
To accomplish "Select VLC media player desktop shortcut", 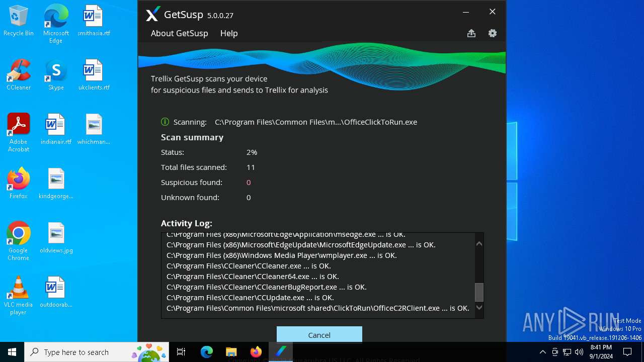I will [19, 296].
